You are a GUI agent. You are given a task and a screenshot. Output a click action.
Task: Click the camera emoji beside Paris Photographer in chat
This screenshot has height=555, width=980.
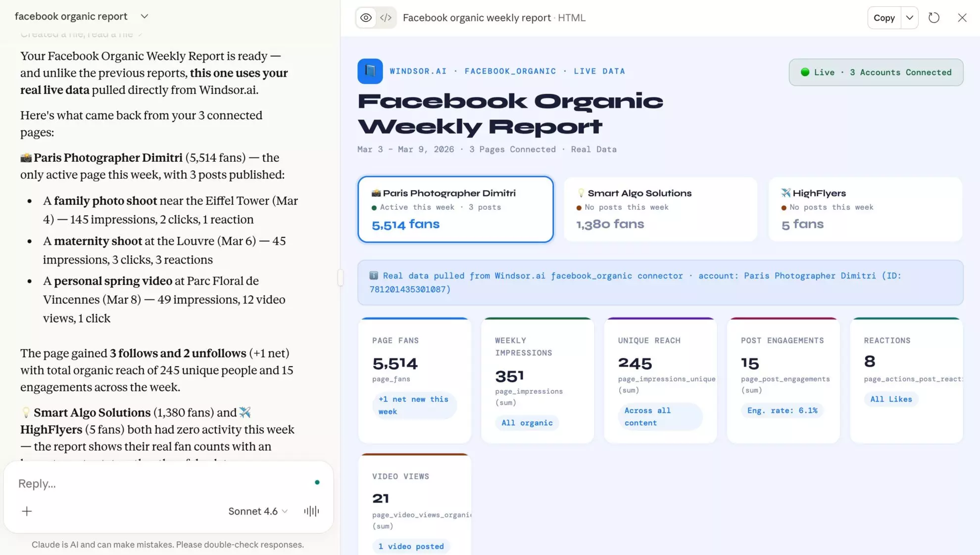coord(26,158)
